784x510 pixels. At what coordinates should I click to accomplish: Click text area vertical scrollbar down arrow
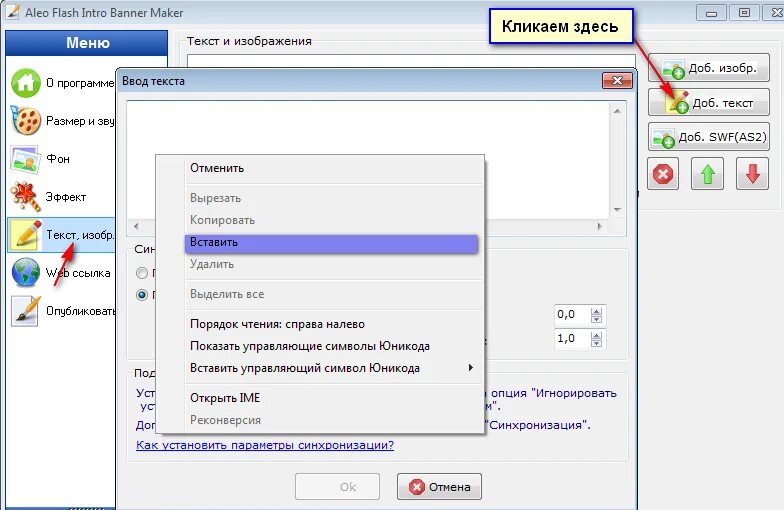pos(617,210)
